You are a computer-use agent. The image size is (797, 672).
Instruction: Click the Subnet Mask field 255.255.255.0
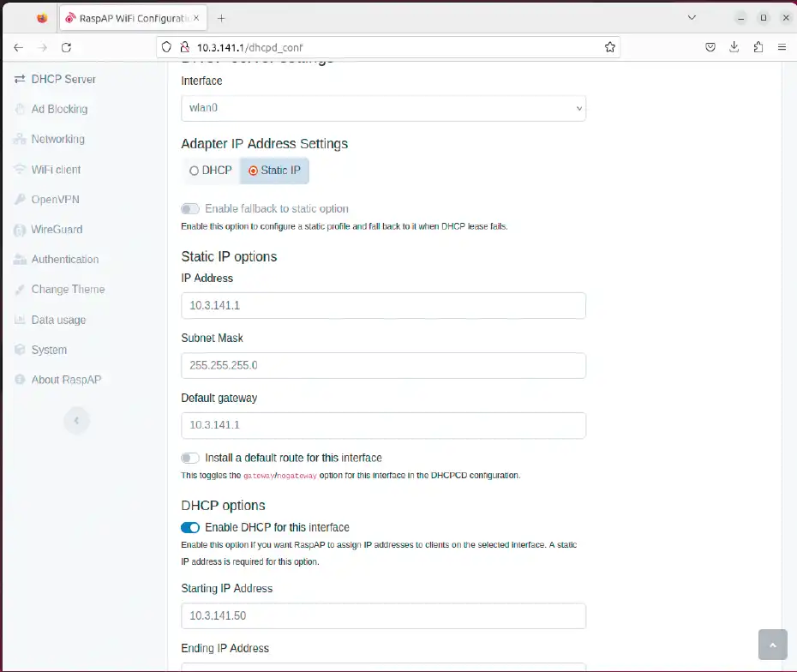383,365
